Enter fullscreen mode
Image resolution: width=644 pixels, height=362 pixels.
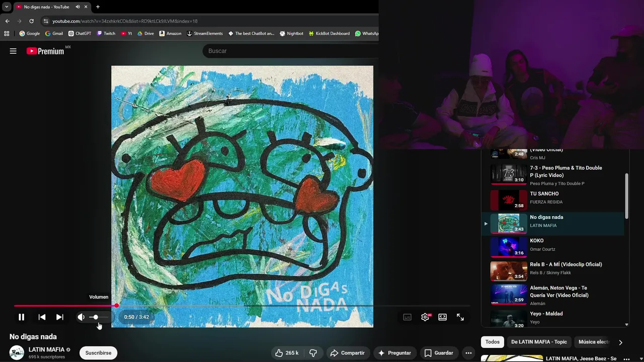(460, 317)
